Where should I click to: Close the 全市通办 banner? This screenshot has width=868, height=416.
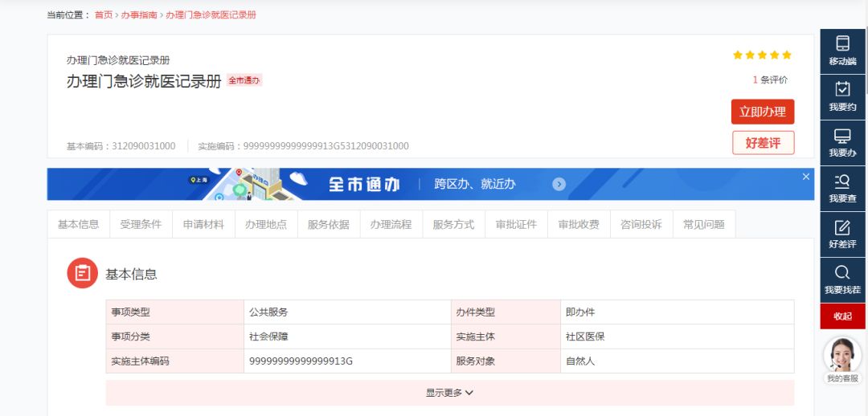pos(806,177)
